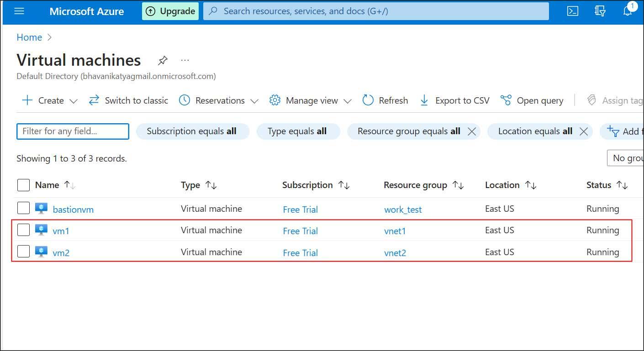This screenshot has height=351, width=644.
Task: Remove the Resource group filter
Action: click(472, 131)
